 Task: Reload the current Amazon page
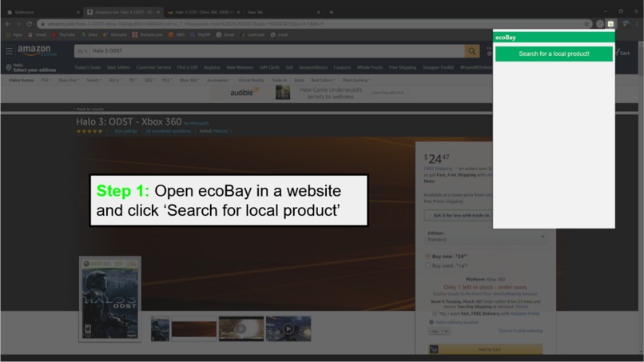point(29,24)
